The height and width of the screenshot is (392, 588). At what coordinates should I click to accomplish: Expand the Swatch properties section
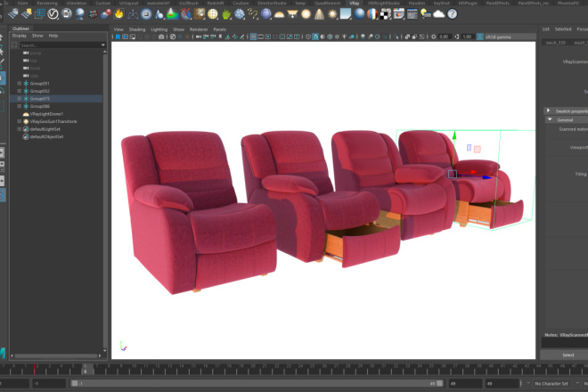548,110
